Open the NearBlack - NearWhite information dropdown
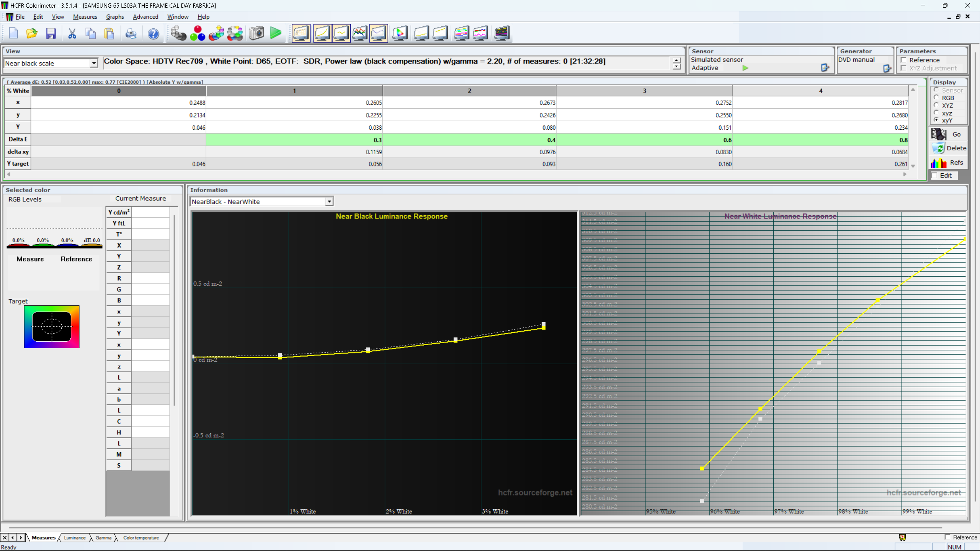 (x=329, y=202)
